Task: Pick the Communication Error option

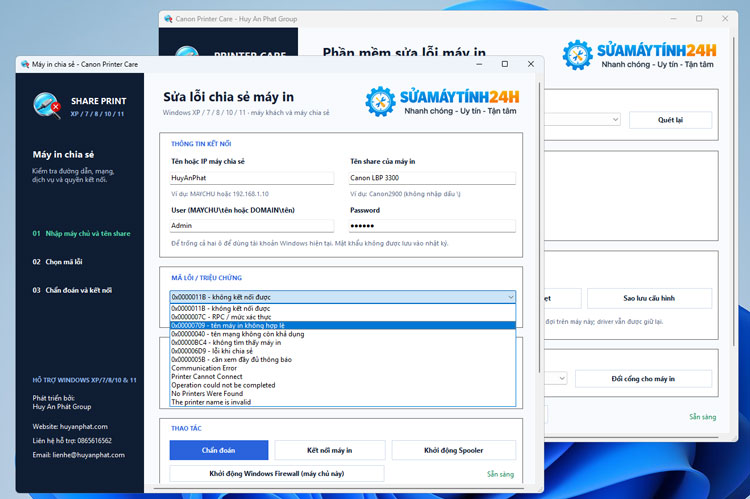Action: click(x=343, y=368)
